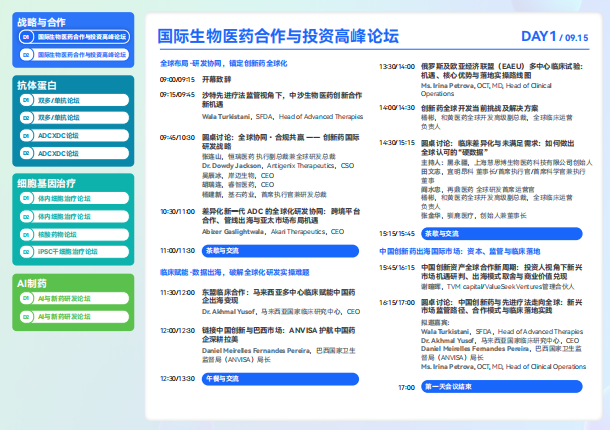Image resolution: width=610 pixels, height=430 pixels.
Task: Click 圆桌讨论：全球协同·合规共赢 session title
Action: pos(280,142)
